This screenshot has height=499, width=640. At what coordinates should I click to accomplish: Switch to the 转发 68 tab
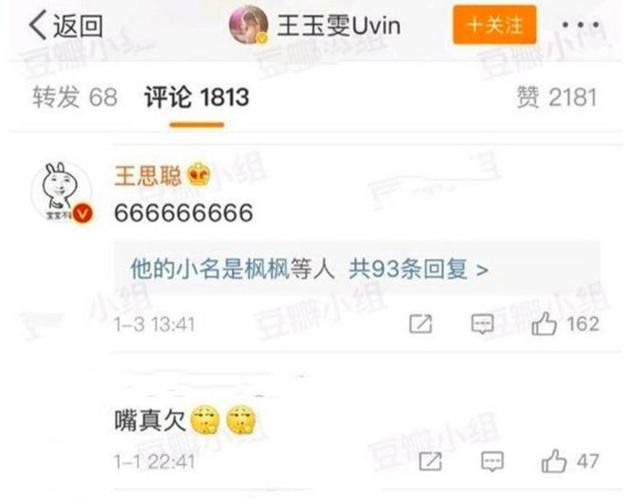click(75, 97)
